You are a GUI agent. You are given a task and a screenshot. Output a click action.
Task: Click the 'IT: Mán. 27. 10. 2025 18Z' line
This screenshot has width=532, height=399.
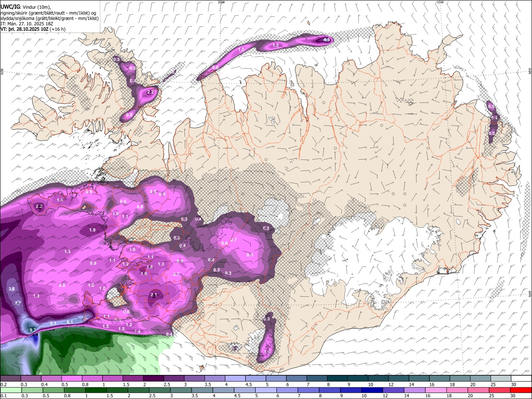(x=27, y=24)
